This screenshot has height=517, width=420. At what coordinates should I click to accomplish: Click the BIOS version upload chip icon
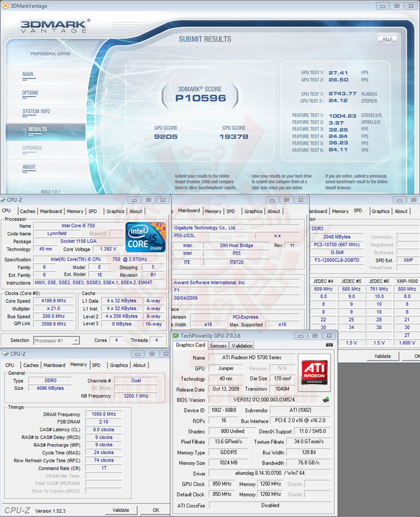click(x=325, y=400)
